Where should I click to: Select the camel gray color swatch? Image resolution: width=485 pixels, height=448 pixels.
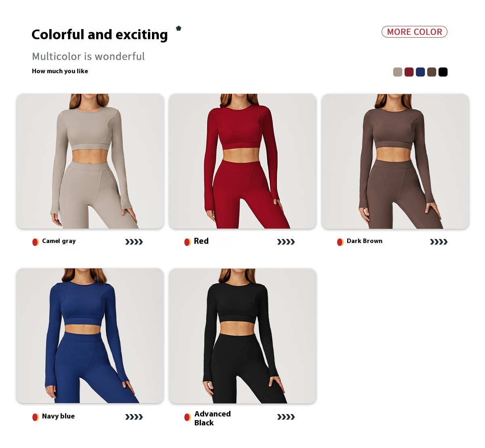tap(398, 72)
